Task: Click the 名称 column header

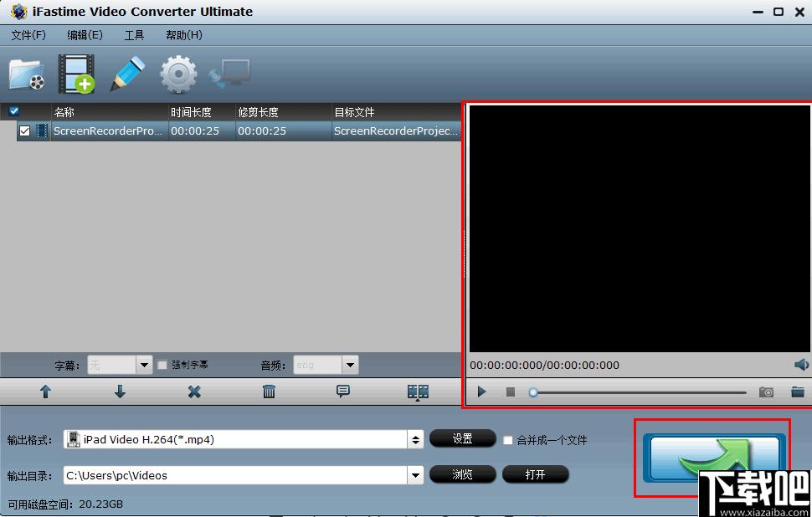Action: click(64, 112)
